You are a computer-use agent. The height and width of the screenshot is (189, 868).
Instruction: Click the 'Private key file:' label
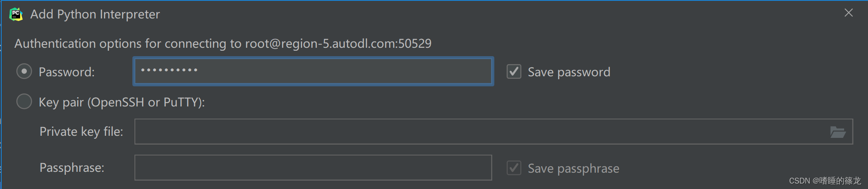[x=81, y=132]
